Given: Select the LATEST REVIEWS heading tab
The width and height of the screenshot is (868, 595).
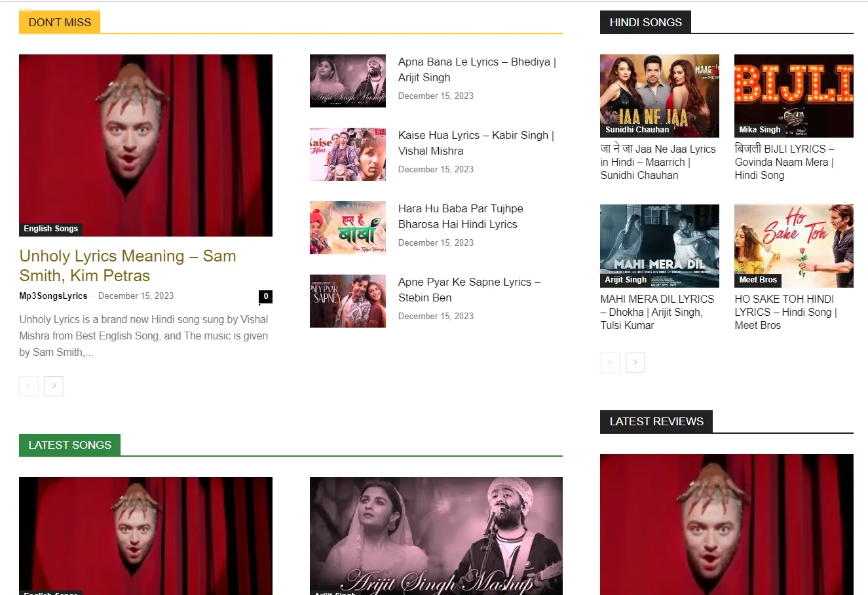Looking at the screenshot, I should point(656,421).
